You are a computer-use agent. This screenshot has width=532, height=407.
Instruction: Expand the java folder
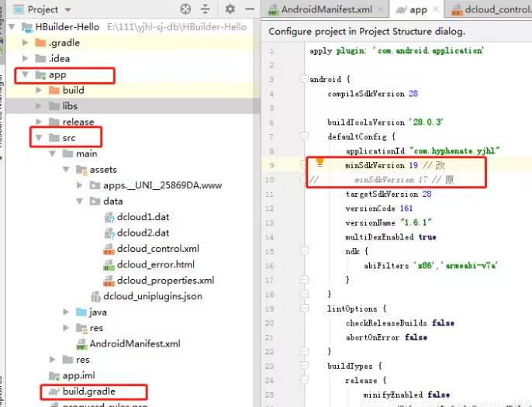pos(66,312)
